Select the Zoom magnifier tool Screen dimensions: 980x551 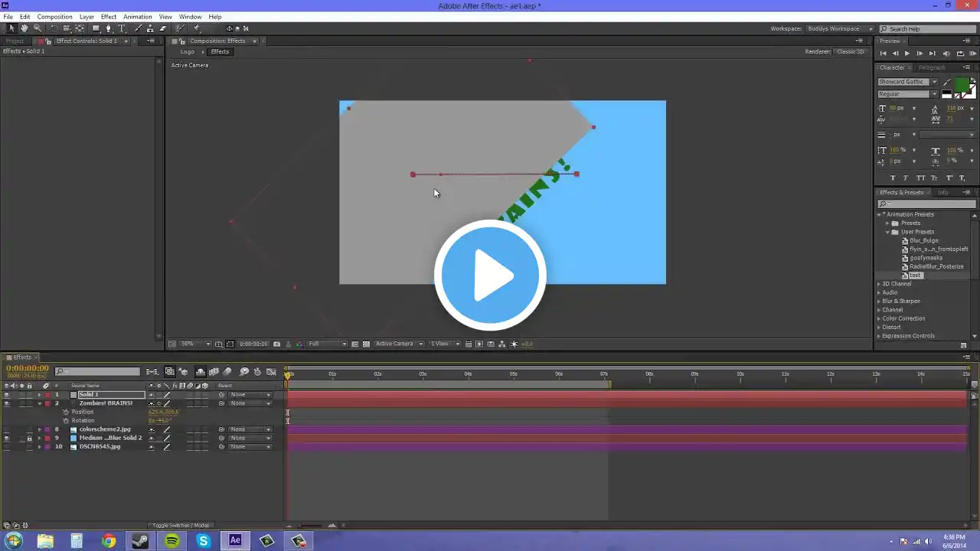click(x=37, y=28)
